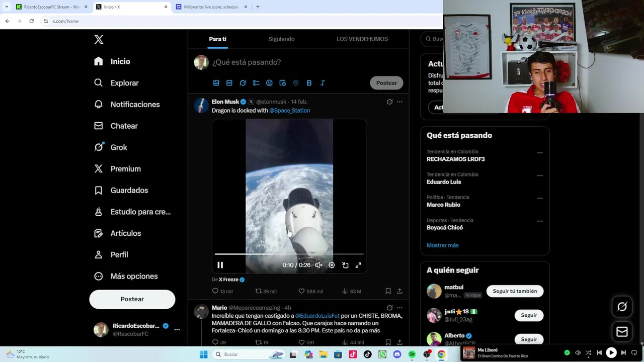Open more options on Mario's post
Viewport: 644px width, 362px height.
(399, 308)
